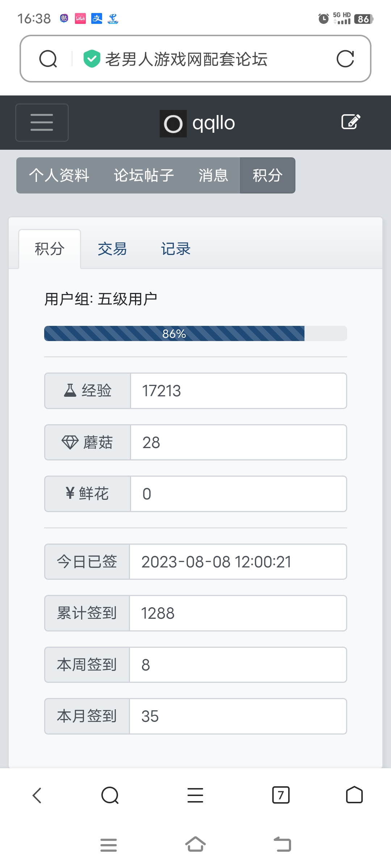Tap the qqllo site logo
391x868 pixels.
[198, 123]
